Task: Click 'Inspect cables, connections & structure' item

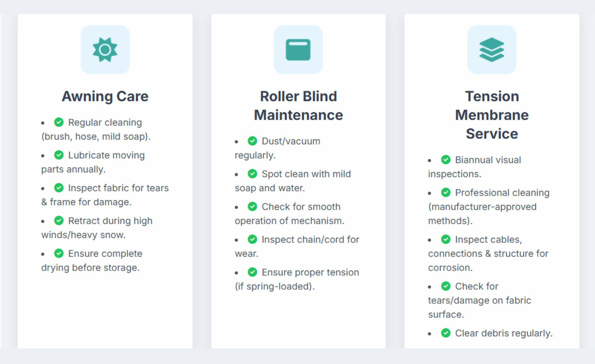Action: tap(488, 254)
